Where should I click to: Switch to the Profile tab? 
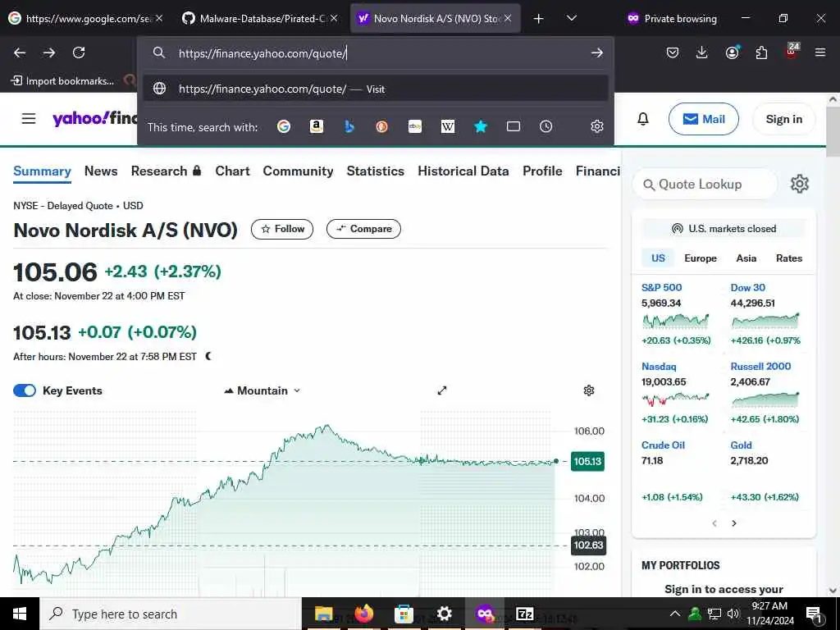pyautogui.click(x=542, y=171)
